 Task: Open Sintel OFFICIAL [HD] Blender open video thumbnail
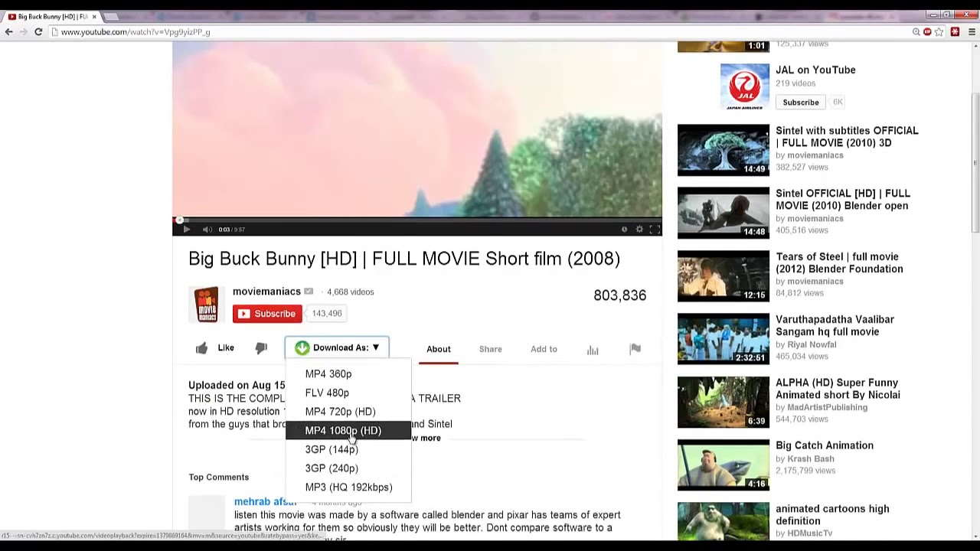[x=724, y=213]
